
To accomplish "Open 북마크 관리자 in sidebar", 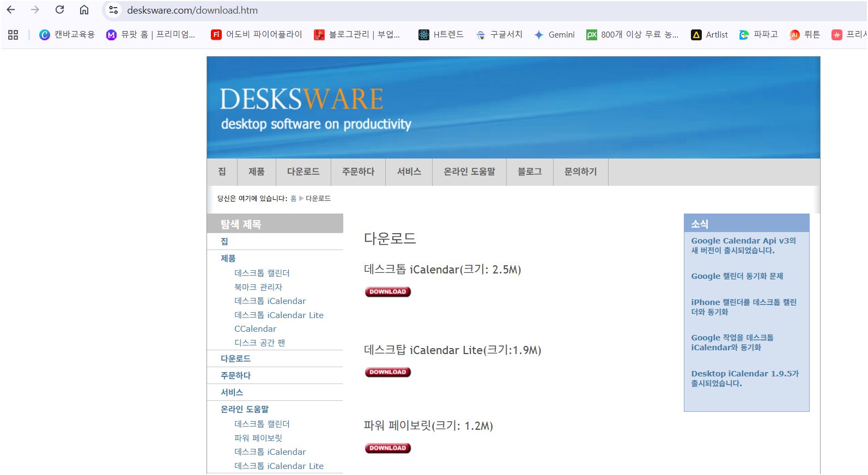I will tap(258, 287).
